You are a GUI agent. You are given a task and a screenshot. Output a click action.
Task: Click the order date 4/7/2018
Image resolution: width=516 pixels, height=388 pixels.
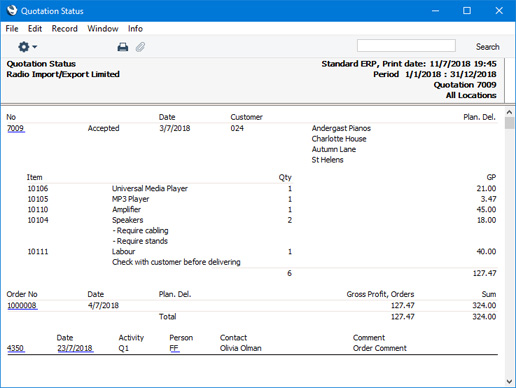click(x=103, y=305)
